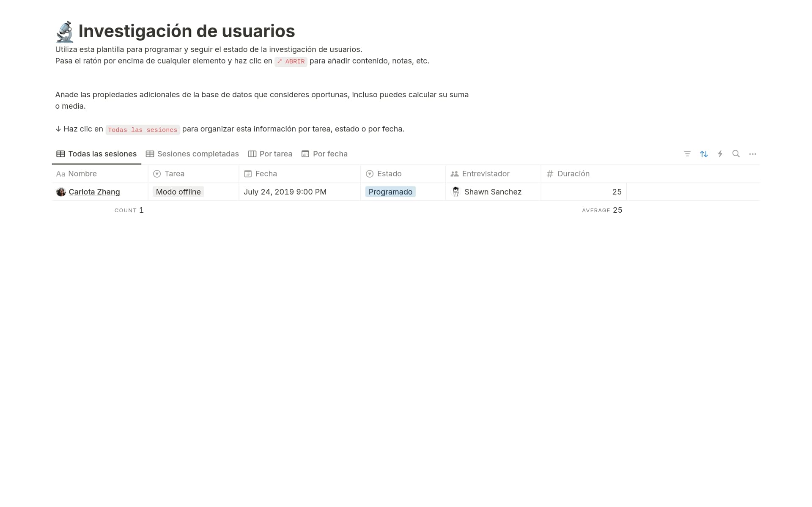
Task: Click the number sign icon beside Duración
Action: click(549, 174)
